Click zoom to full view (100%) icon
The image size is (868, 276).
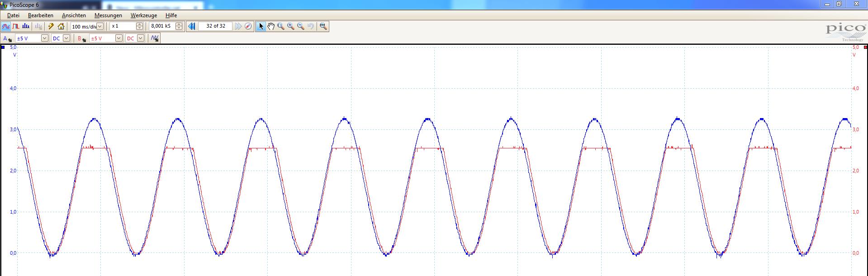323,26
